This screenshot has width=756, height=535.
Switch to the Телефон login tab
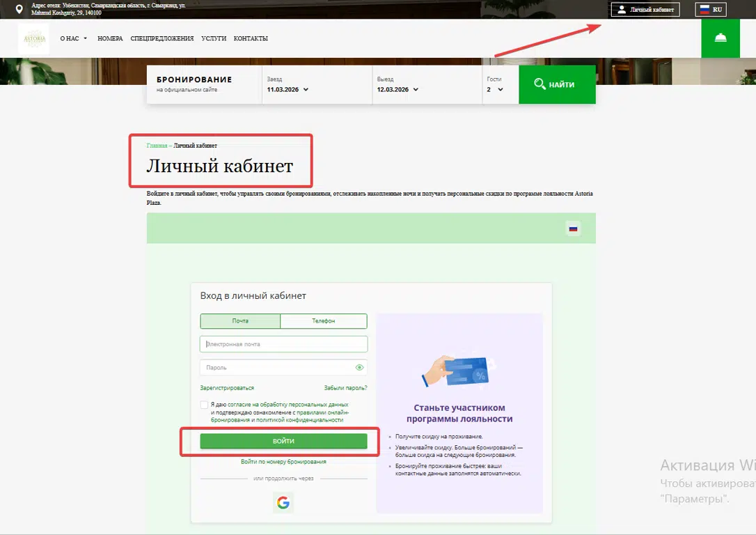[x=323, y=321]
